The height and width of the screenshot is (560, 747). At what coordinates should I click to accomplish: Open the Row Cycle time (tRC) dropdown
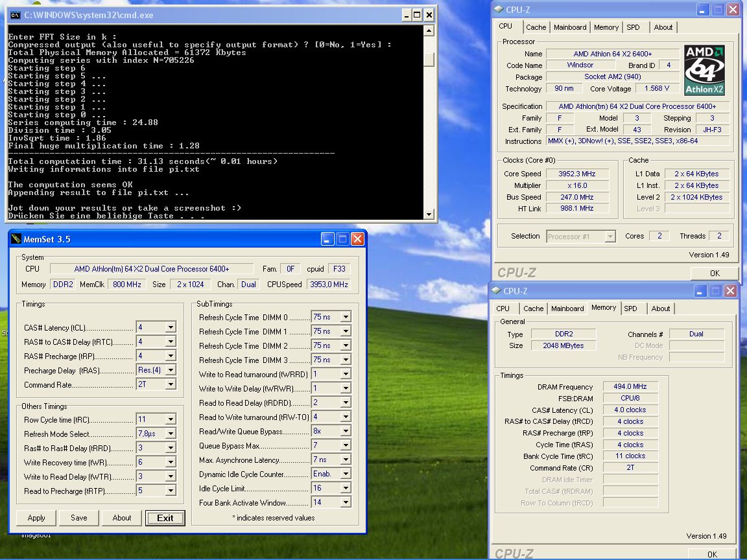tap(170, 419)
